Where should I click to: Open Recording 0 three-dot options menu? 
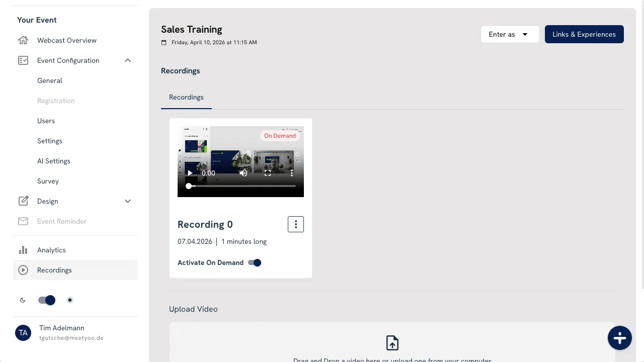pos(296,224)
